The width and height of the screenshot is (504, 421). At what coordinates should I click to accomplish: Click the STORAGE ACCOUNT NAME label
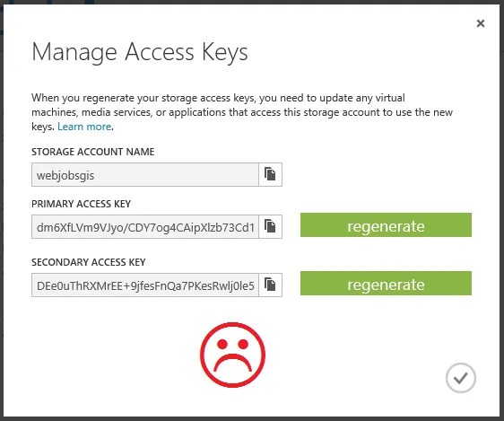(93, 152)
